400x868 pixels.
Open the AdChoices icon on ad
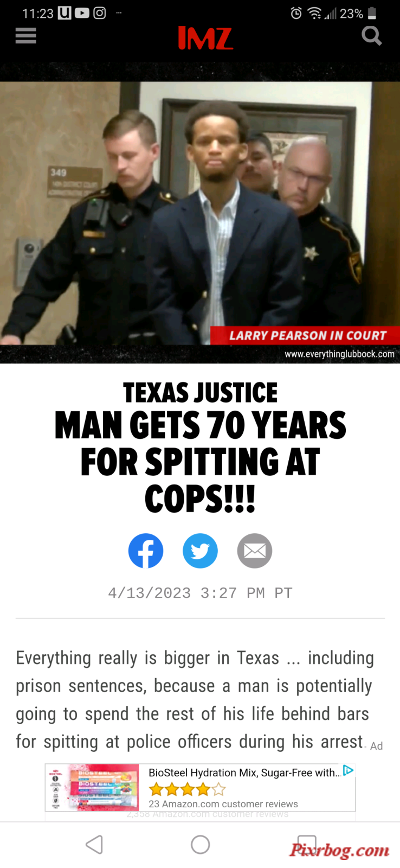pos(349,770)
